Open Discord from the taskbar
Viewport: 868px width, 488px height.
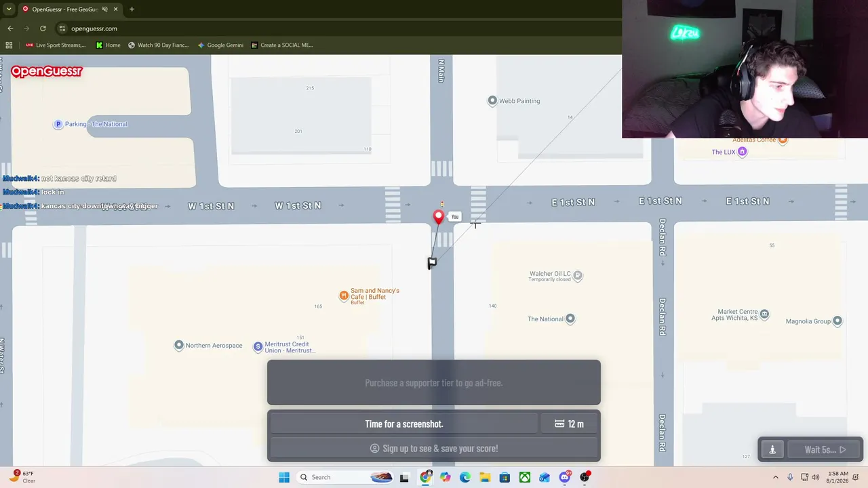[565, 477]
